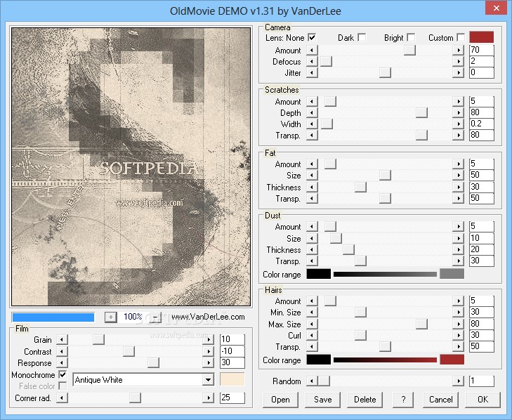Click the ? help button
This screenshot has width=512, height=420.
pos(403,400)
